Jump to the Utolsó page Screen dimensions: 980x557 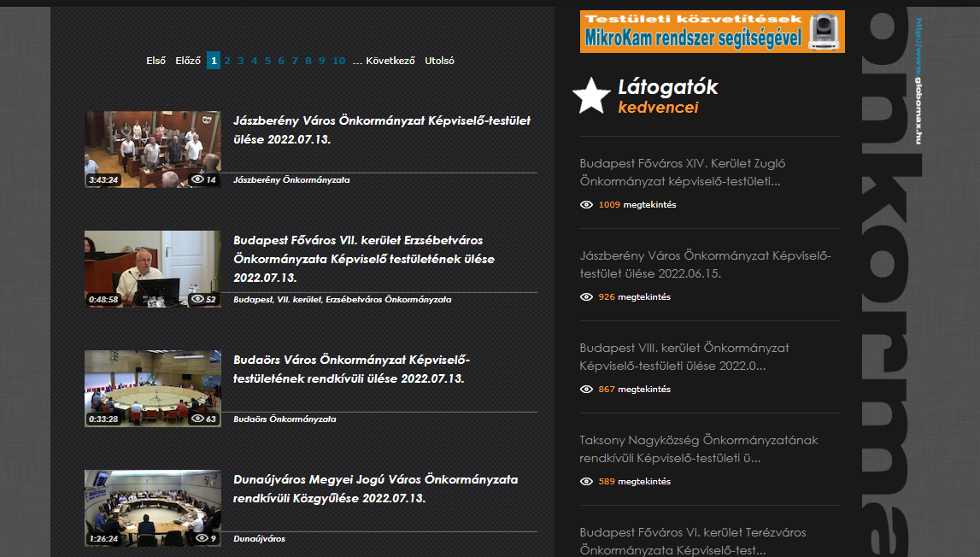(x=439, y=61)
